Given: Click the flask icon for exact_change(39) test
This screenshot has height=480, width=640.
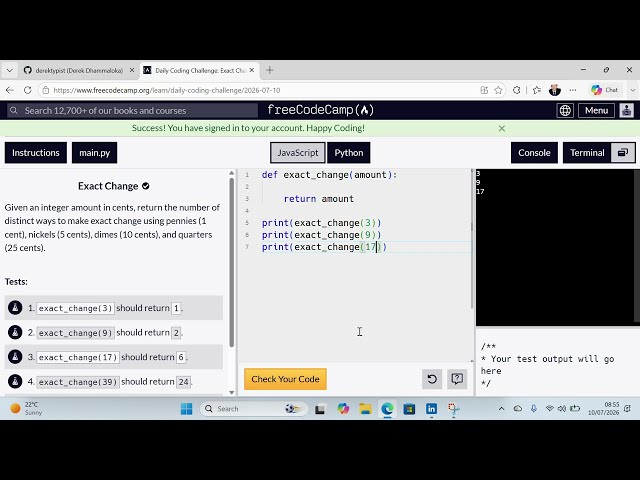Looking at the screenshot, I should point(15,381).
